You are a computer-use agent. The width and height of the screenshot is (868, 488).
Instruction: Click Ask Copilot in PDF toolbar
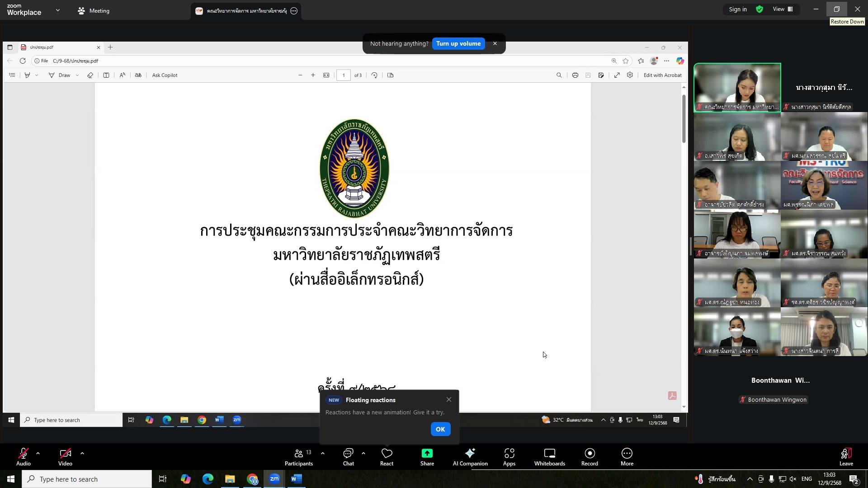click(165, 75)
